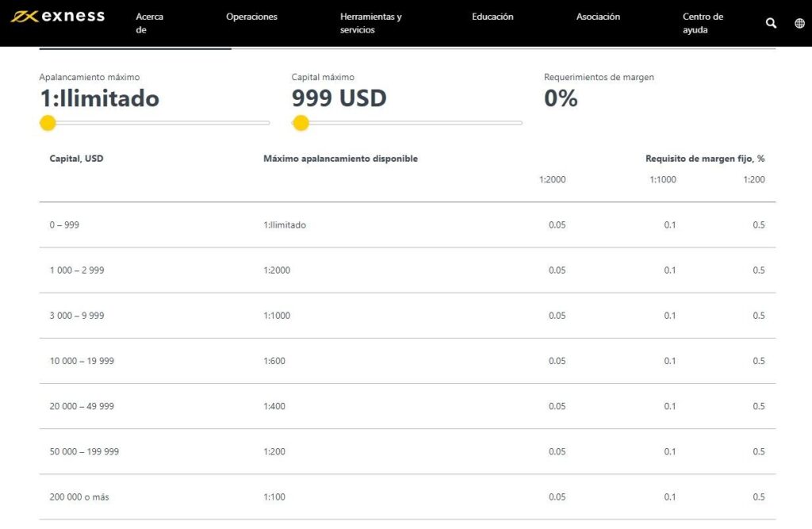Viewport: 812px width, 529px height.
Task: Click the Apalancamiento máximo slider handle
Action: (x=48, y=123)
